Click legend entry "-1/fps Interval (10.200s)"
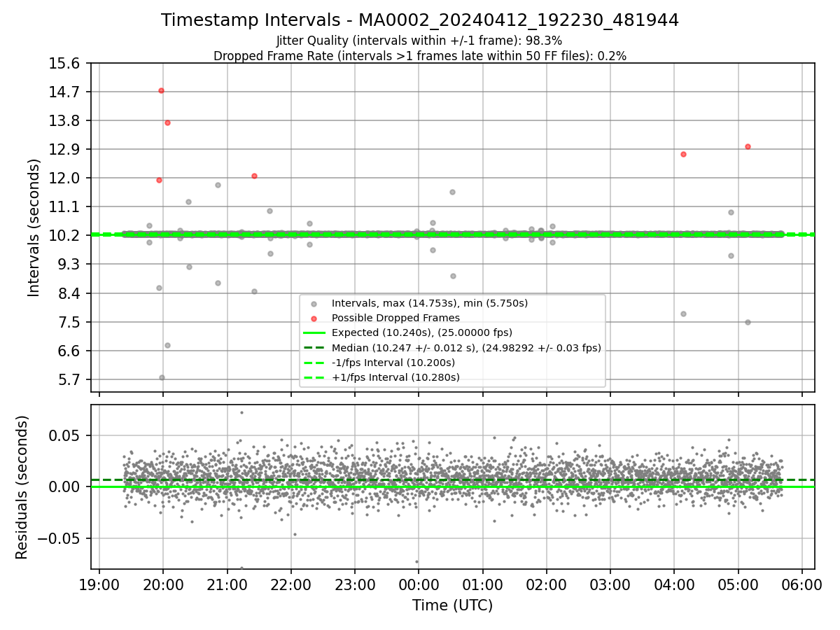Image resolution: width=840 pixels, height=630 pixels. click(393, 363)
